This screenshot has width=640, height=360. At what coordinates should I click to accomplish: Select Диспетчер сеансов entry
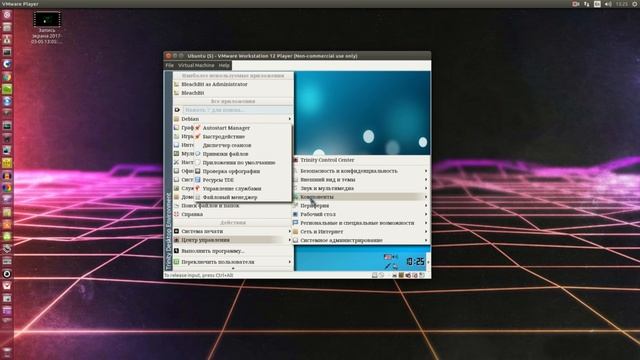click(x=227, y=145)
